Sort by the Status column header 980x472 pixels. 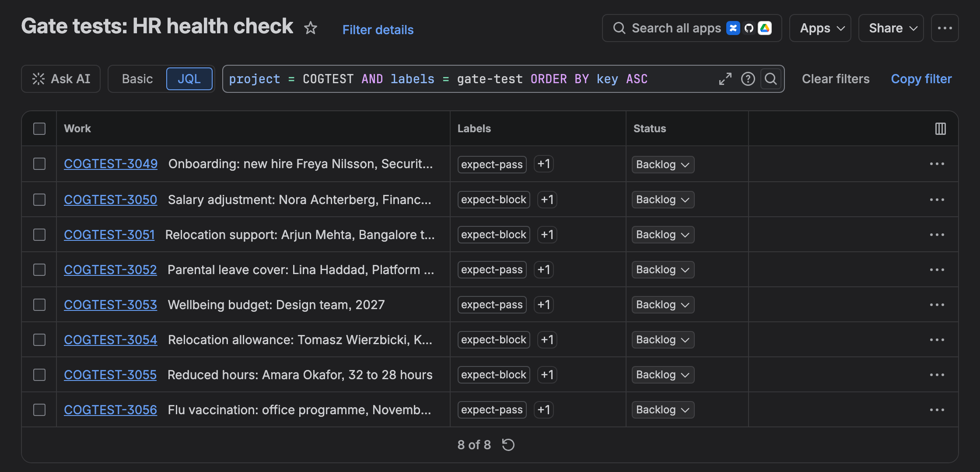pos(650,128)
